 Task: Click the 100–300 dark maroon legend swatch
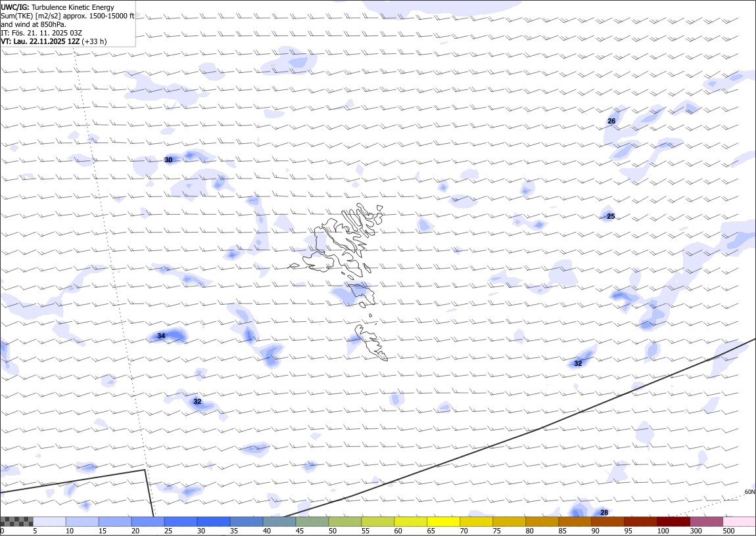[673, 522]
